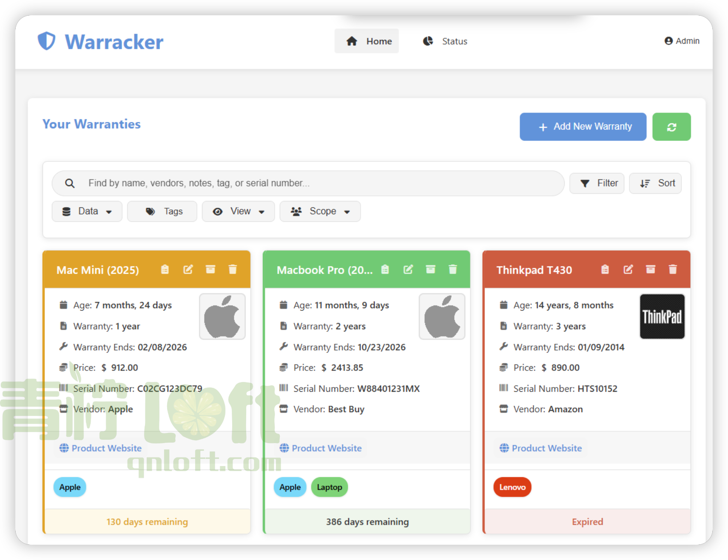Delete the Thinkpad T430 warranty
The height and width of the screenshot is (560, 728).
pyautogui.click(x=673, y=269)
